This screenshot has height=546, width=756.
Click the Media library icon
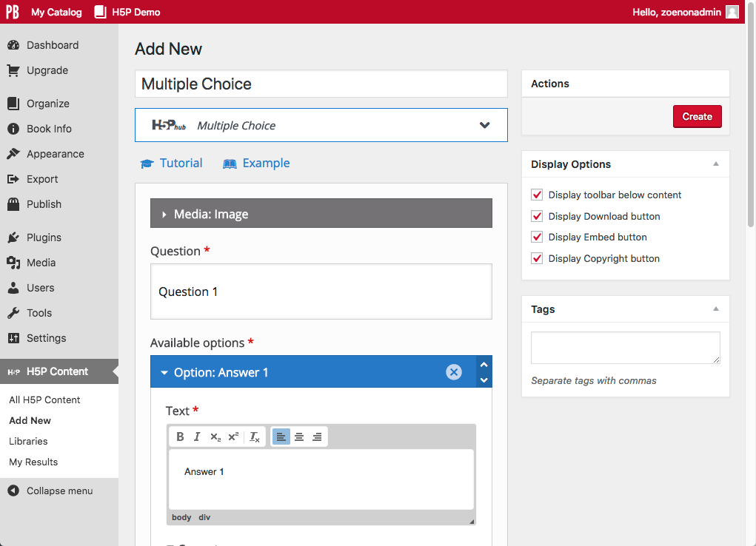(13, 263)
